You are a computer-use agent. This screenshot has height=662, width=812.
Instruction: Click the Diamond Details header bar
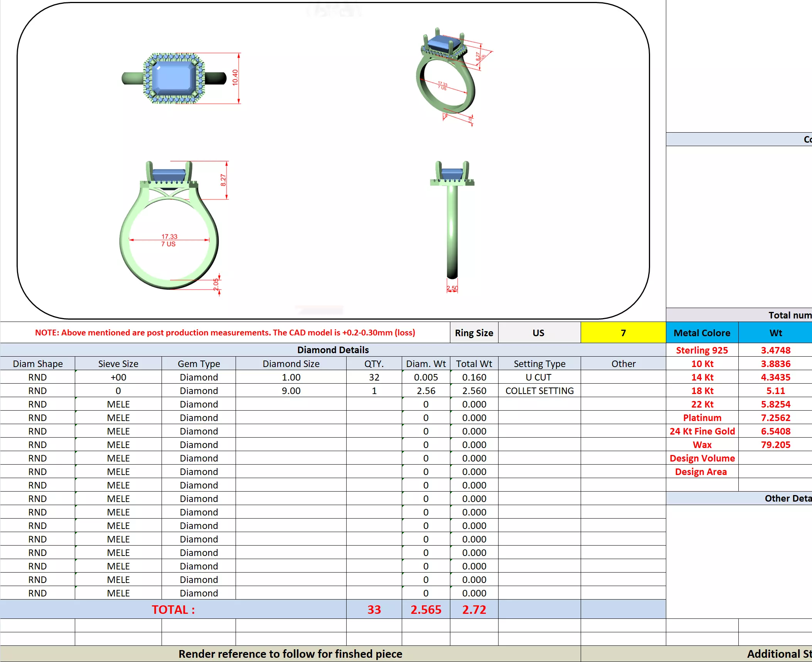pos(333,350)
